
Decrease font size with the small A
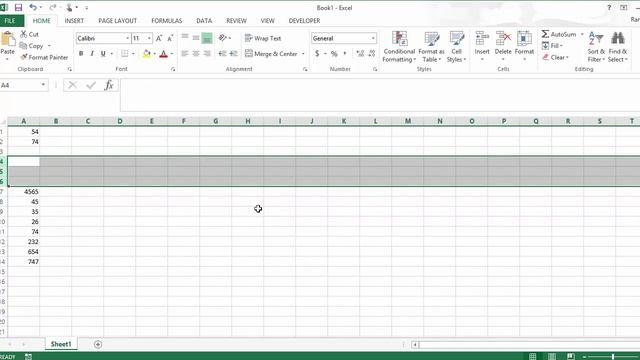(x=170, y=38)
